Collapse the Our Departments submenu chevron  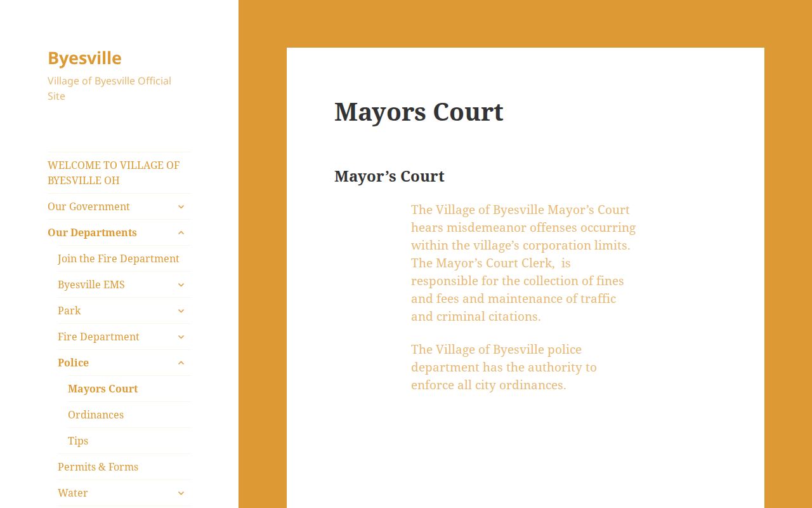pyautogui.click(x=181, y=232)
